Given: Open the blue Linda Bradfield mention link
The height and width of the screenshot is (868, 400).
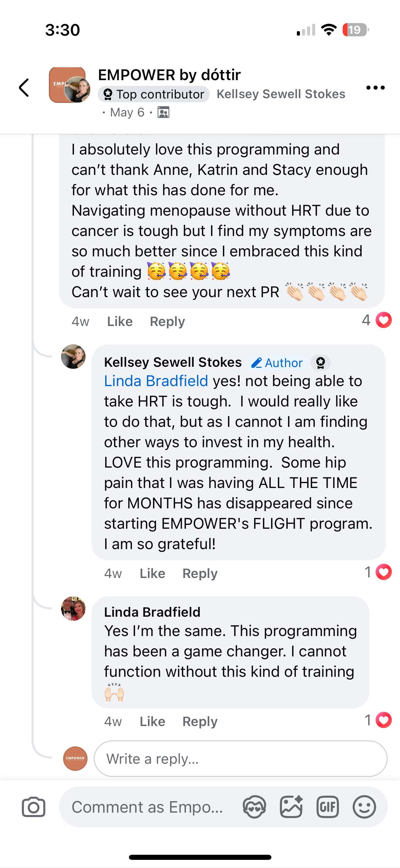Looking at the screenshot, I should pyautogui.click(x=156, y=381).
